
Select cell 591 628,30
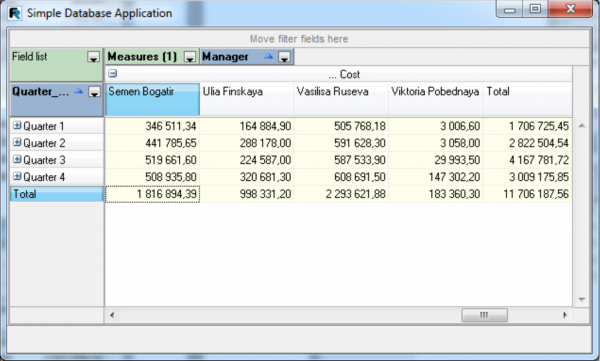(341, 143)
